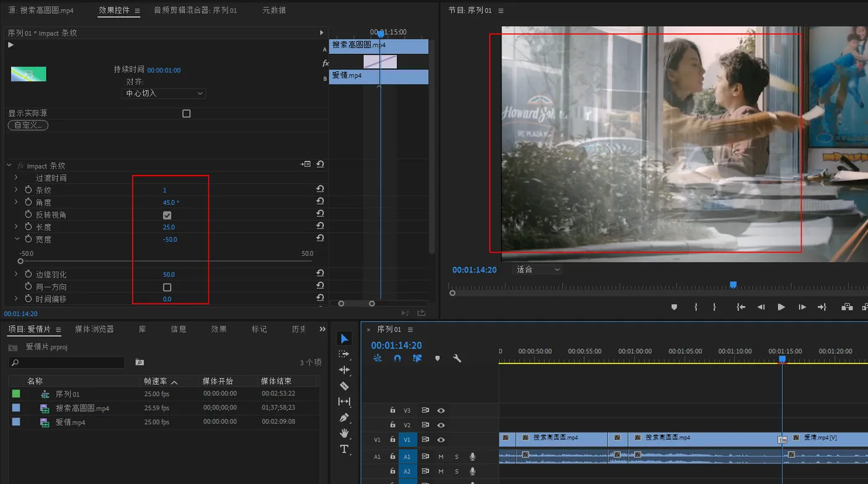Click the 自定义 button
The width and height of the screenshot is (868, 484).
[x=28, y=125]
